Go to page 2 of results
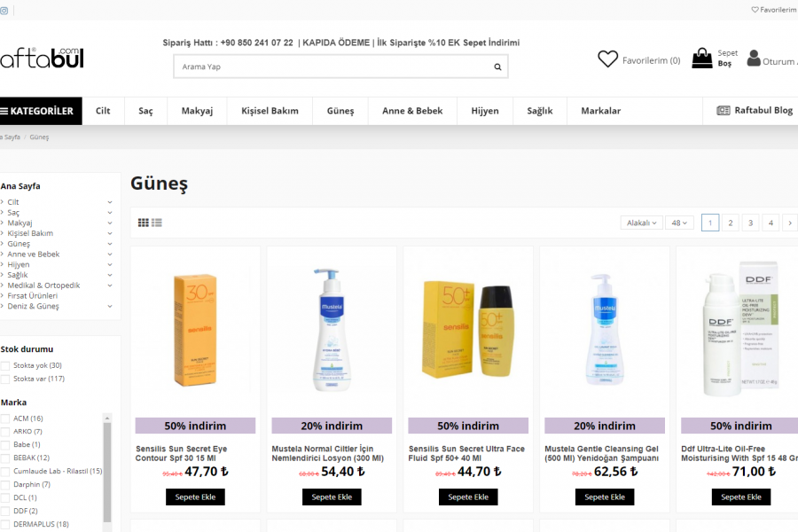The width and height of the screenshot is (798, 532). tap(731, 223)
